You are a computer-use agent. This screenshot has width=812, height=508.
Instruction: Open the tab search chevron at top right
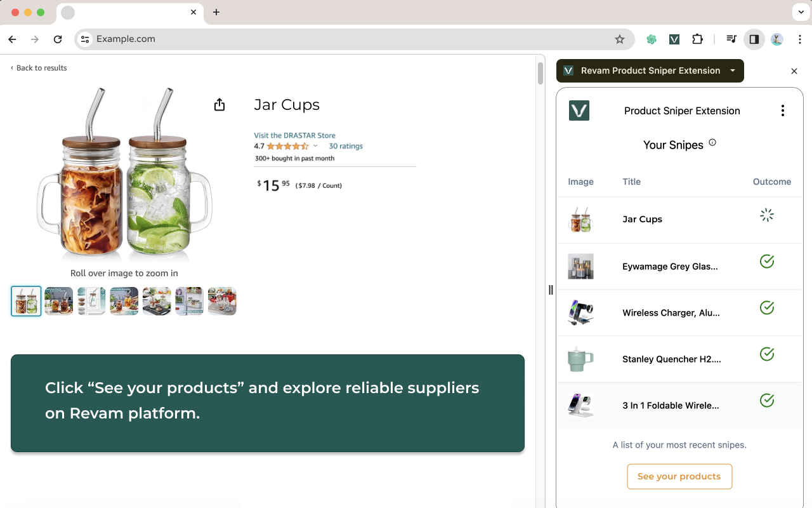point(801,12)
